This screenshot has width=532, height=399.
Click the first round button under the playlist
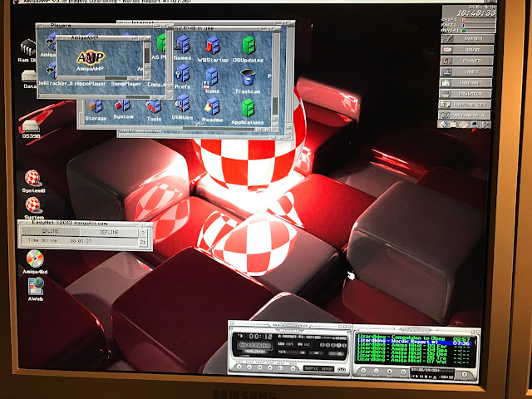(x=363, y=370)
